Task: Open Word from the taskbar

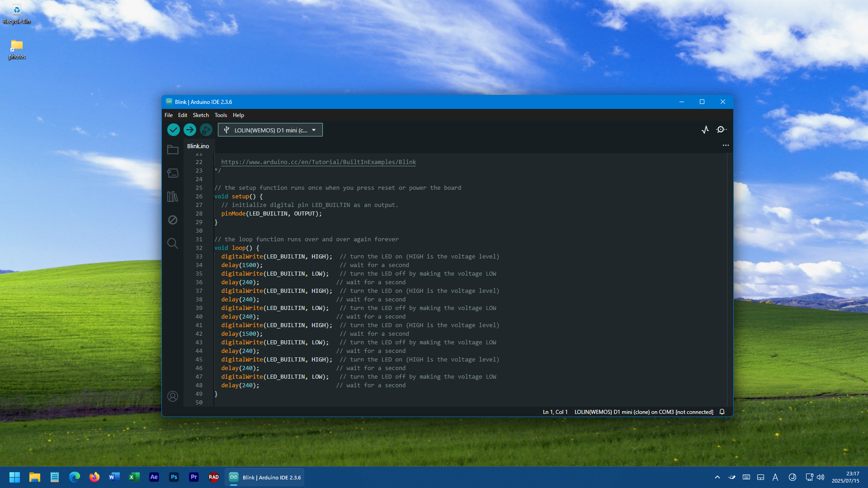Action: (114, 477)
